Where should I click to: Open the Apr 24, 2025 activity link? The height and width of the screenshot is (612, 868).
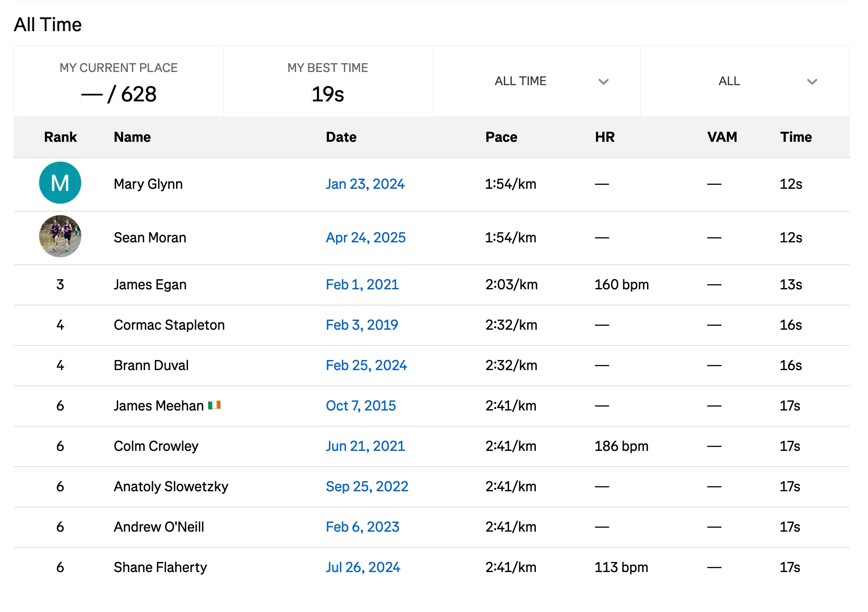click(x=365, y=238)
